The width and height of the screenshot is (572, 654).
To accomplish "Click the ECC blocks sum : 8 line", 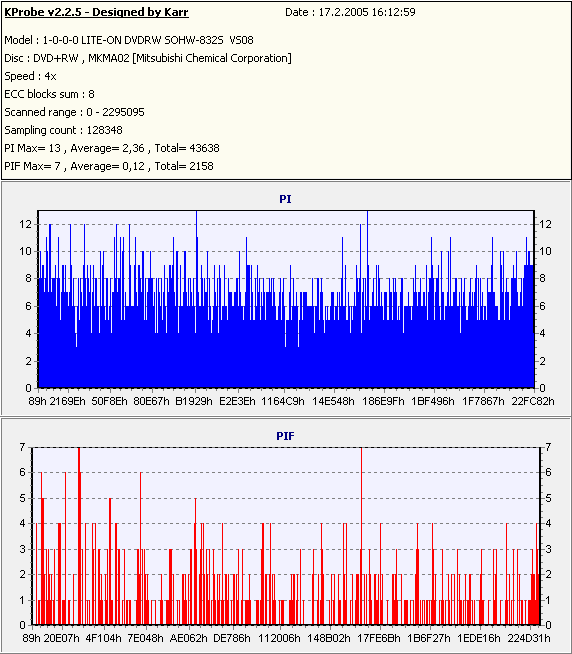I will (x=49, y=94).
